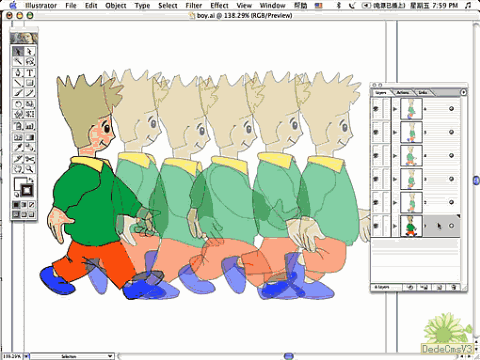Select the Free Transform tool
The width and height of the screenshot is (480, 360).
(30, 114)
